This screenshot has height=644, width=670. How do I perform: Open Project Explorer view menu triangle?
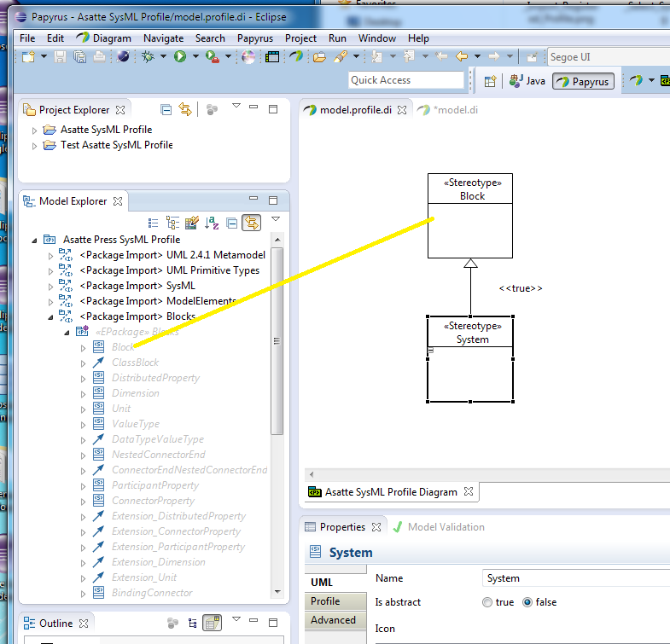click(x=236, y=106)
